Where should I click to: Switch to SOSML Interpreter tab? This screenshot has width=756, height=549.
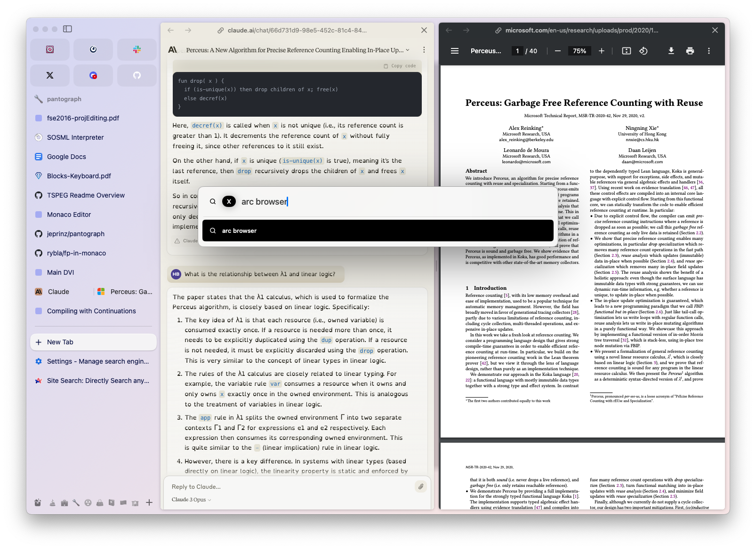coord(93,137)
